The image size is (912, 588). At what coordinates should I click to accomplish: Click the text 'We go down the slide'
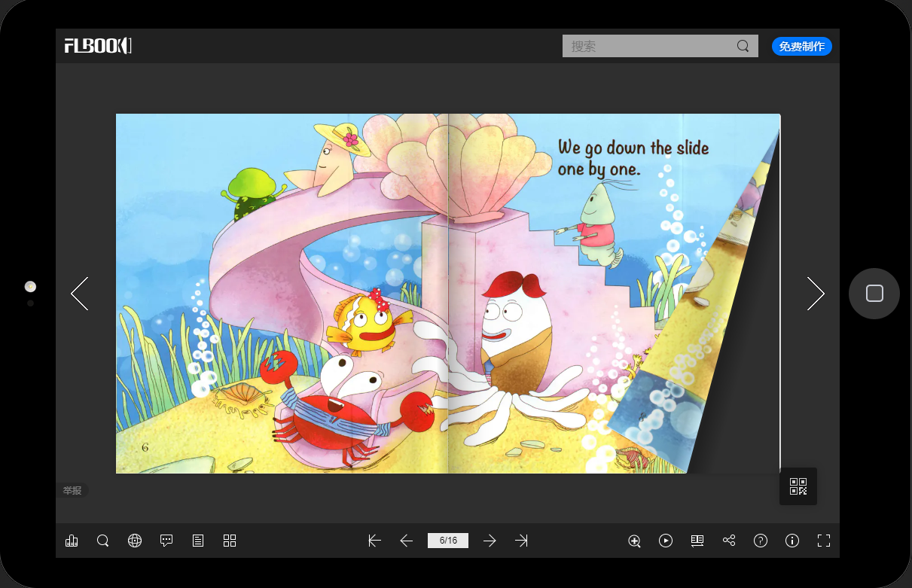coord(633,148)
